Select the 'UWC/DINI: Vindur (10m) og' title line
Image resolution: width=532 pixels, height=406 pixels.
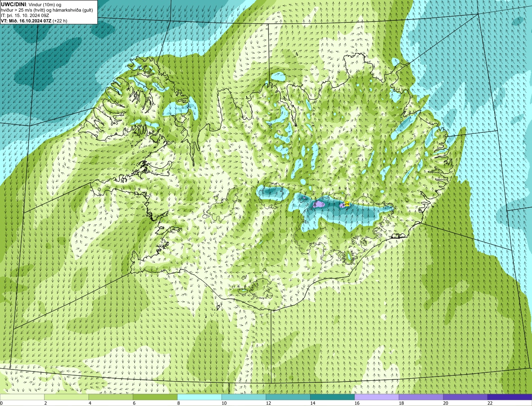click(31, 4)
